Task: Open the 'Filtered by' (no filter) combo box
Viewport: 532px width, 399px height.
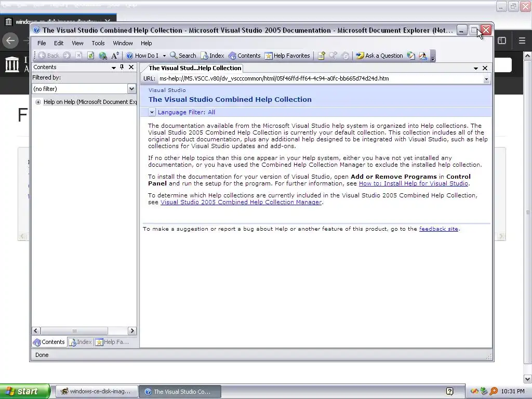Action: pyautogui.click(x=84, y=89)
